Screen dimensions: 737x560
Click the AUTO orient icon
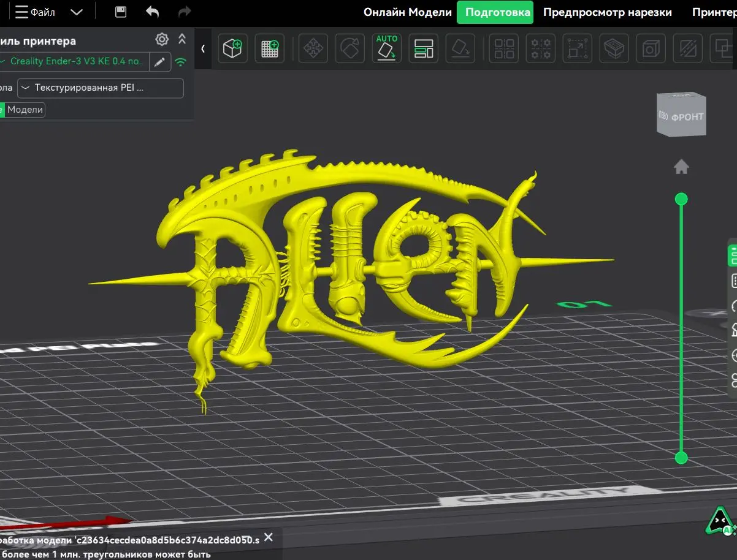tap(387, 48)
